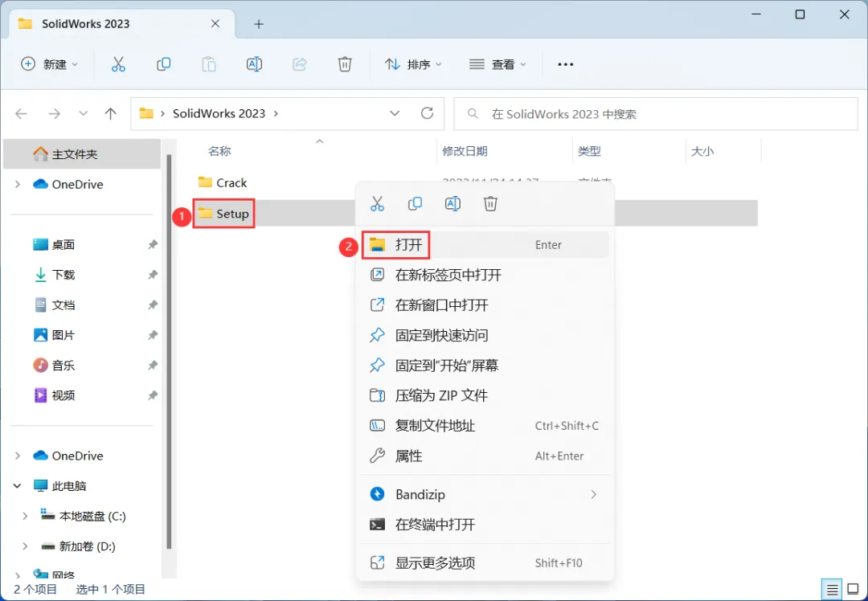Screen dimensions: 868x601
Task: Open the Music (音乐) quick access folder
Action: tap(55, 366)
